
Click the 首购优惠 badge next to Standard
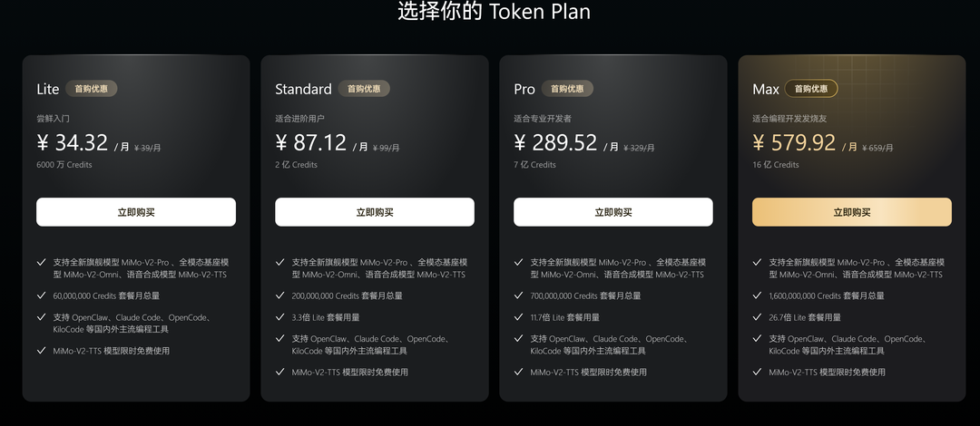click(364, 89)
